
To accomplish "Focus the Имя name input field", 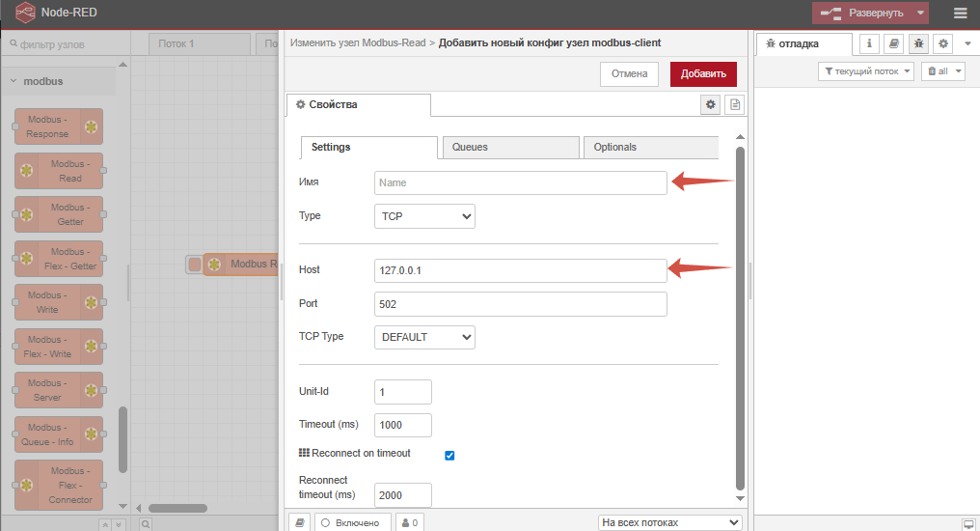I will (521, 182).
